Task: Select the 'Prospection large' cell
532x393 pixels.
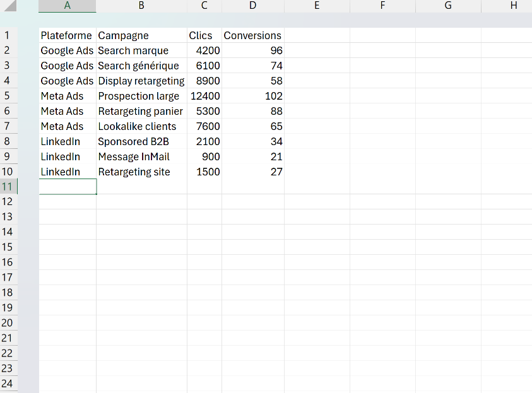Action: coord(141,96)
